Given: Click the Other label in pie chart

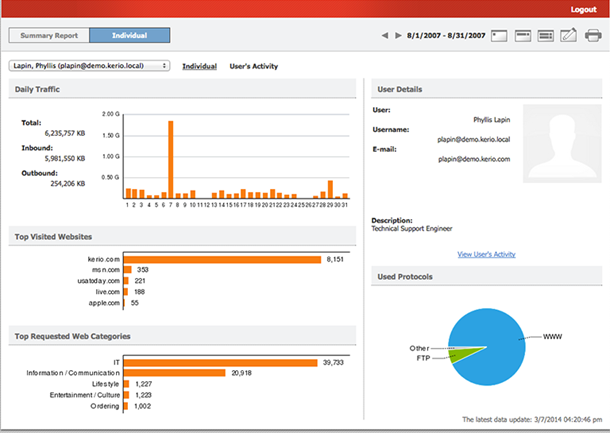Looking at the screenshot, I should click(x=419, y=348).
